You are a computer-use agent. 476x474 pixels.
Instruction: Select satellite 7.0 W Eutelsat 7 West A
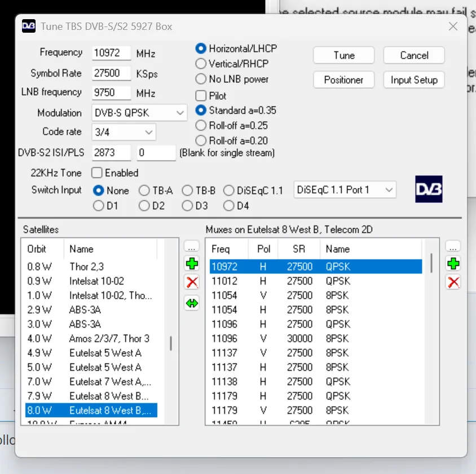91,382
